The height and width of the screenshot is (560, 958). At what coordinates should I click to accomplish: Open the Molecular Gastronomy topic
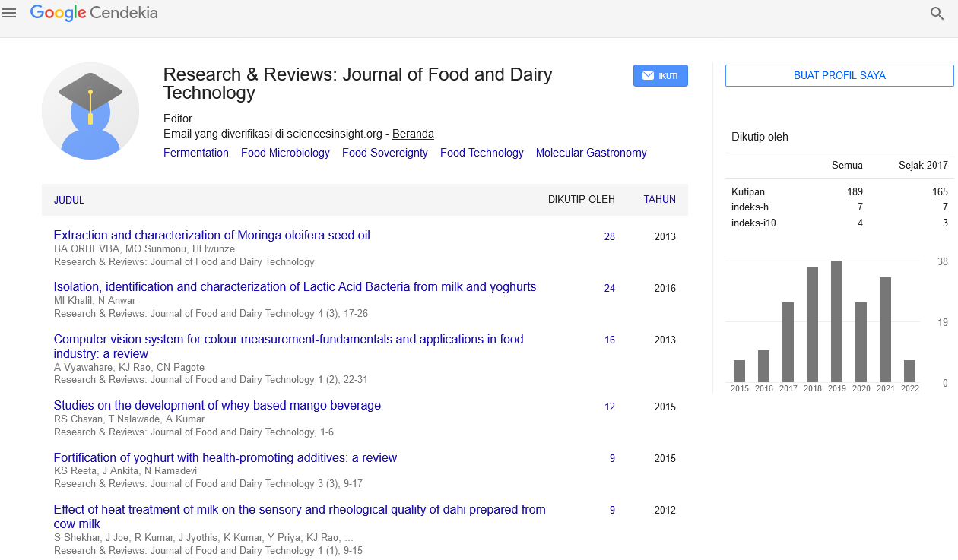pos(591,153)
